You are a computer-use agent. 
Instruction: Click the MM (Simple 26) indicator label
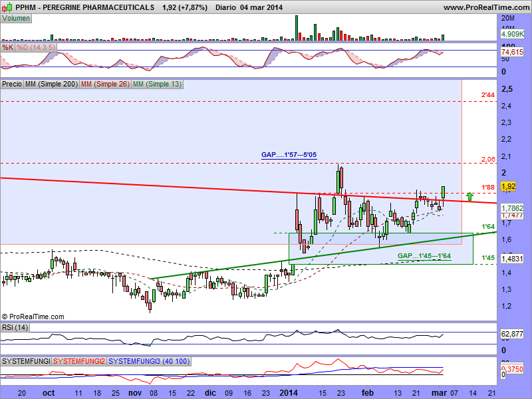tap(104, 84)
